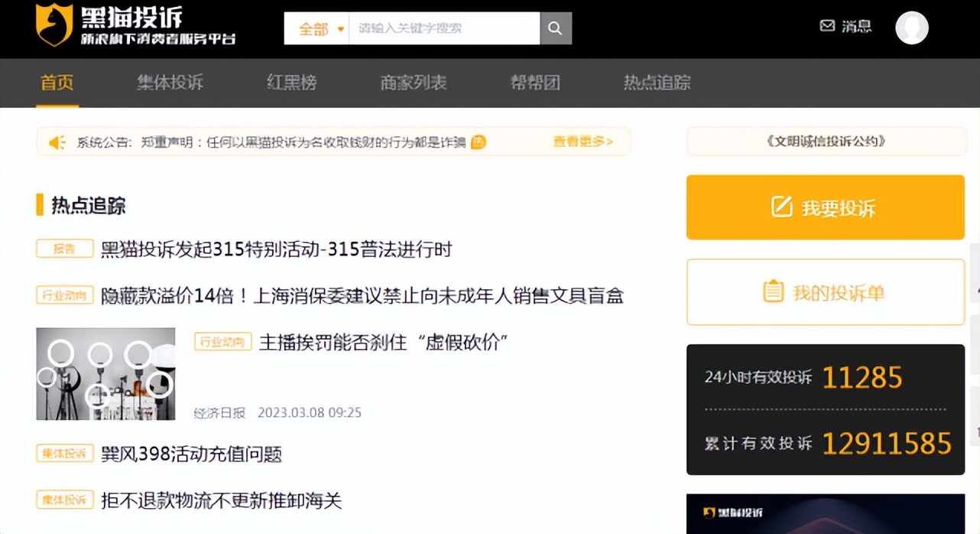980x534 pixels.
Task: Click the 我要投诉 button
Action: pos(826,207)
